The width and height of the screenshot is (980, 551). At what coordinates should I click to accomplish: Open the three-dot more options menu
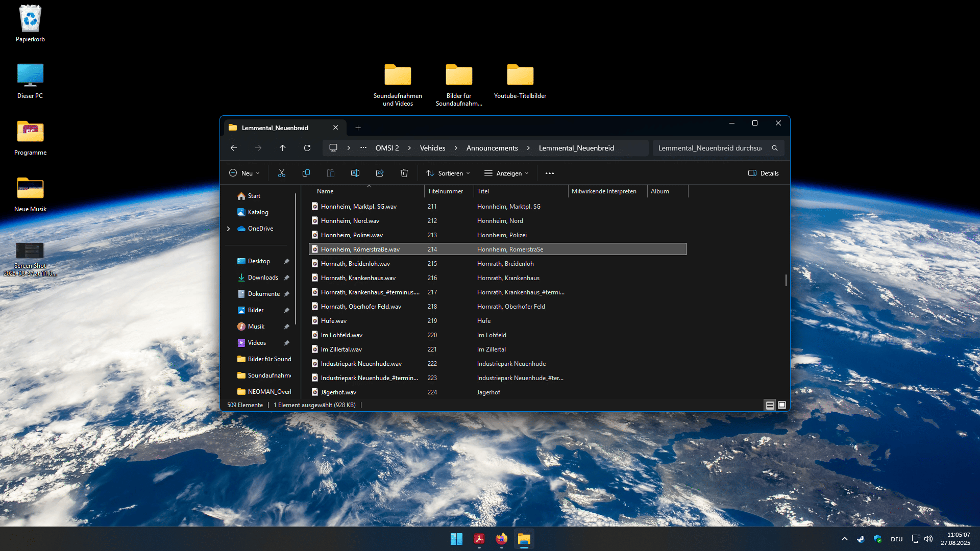point(550,173)
